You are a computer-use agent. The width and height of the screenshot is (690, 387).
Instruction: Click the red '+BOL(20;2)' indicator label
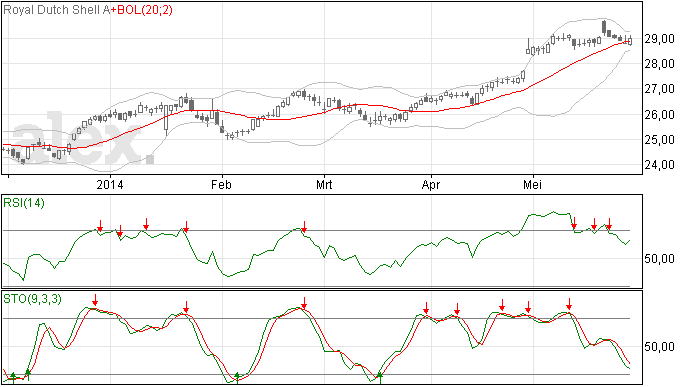tap(141, 10)
